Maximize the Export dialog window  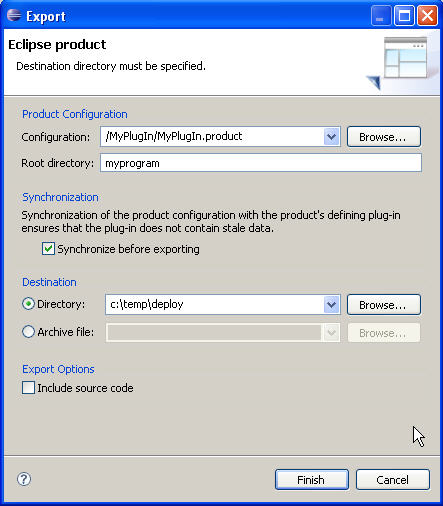pyautogui.click(x=404, y=16)
